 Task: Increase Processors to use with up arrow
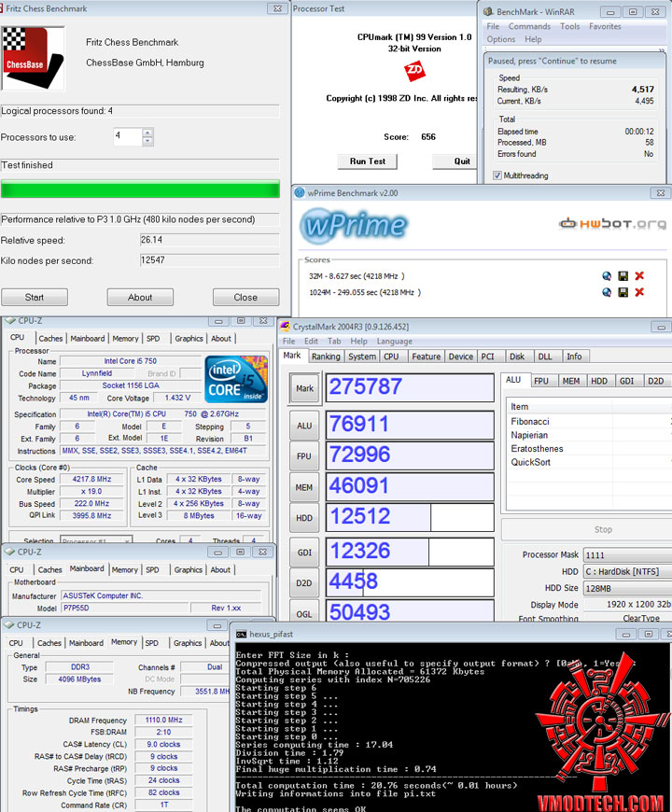[147, 133]
